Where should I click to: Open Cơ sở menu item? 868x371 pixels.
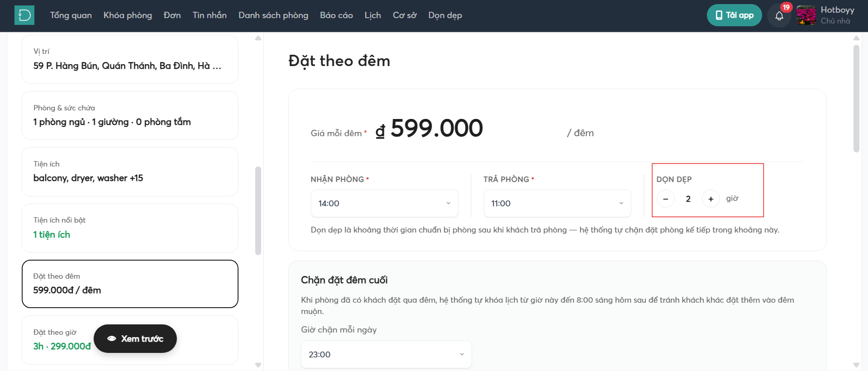click(405, 15)
